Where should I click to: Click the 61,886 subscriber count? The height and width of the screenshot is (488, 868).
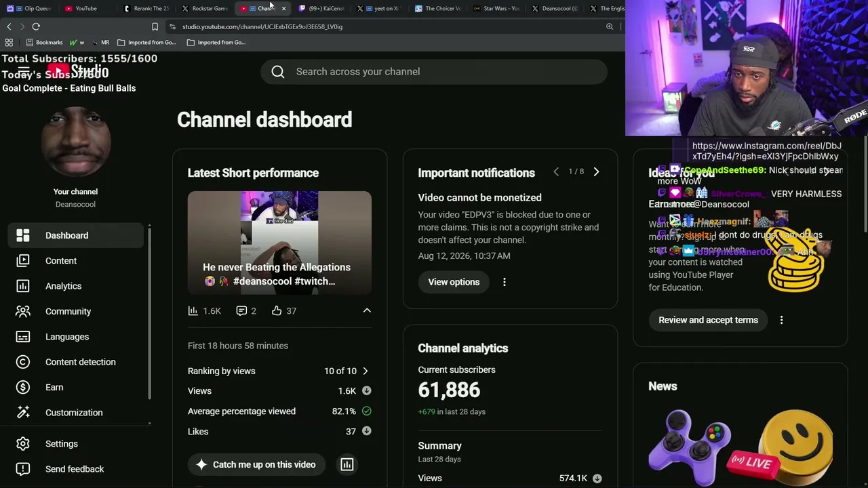pos(449,390)
